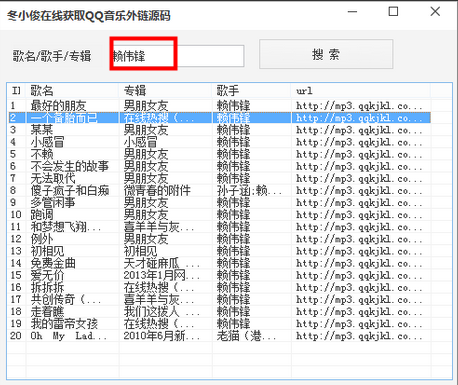458x385 pixels.
Task: Click the url cell in row 20
Action: coord(359,336)
